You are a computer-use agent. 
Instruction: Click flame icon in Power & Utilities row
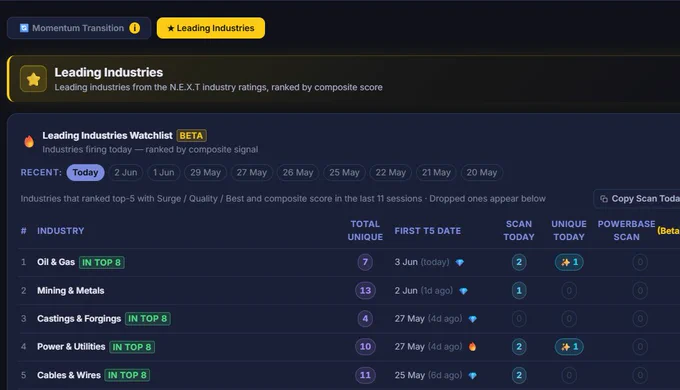click(x=472, y=347)
